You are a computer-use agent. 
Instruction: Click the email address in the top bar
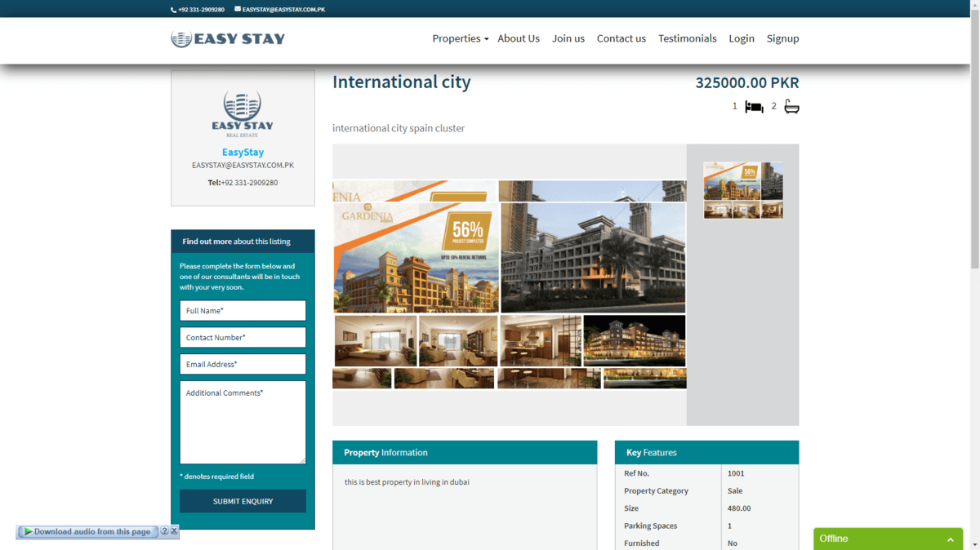[x=283, y=10]
